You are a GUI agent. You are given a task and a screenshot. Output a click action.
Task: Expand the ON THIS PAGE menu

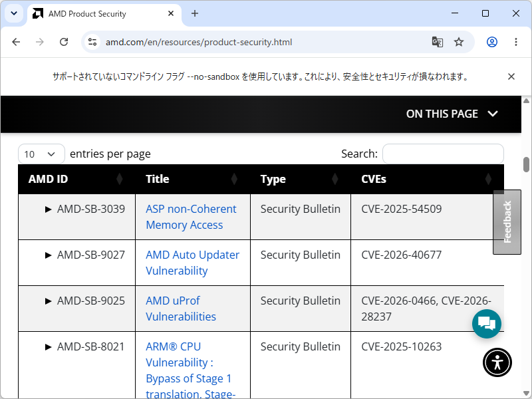tap(452, 114)
